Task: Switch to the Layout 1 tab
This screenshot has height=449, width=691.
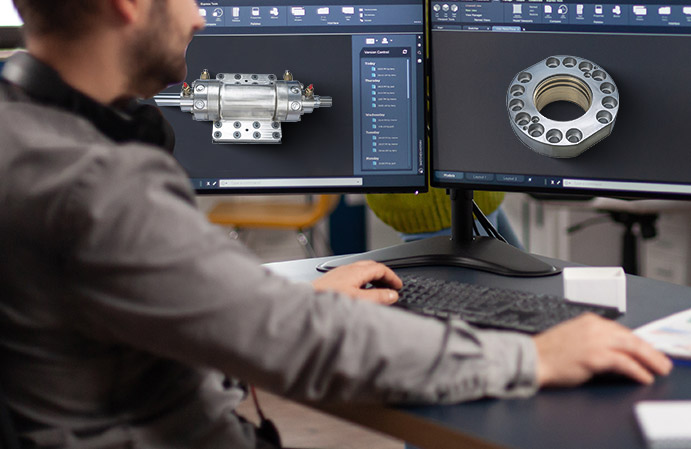Action: pyautogui.click(x=481, y=178)
